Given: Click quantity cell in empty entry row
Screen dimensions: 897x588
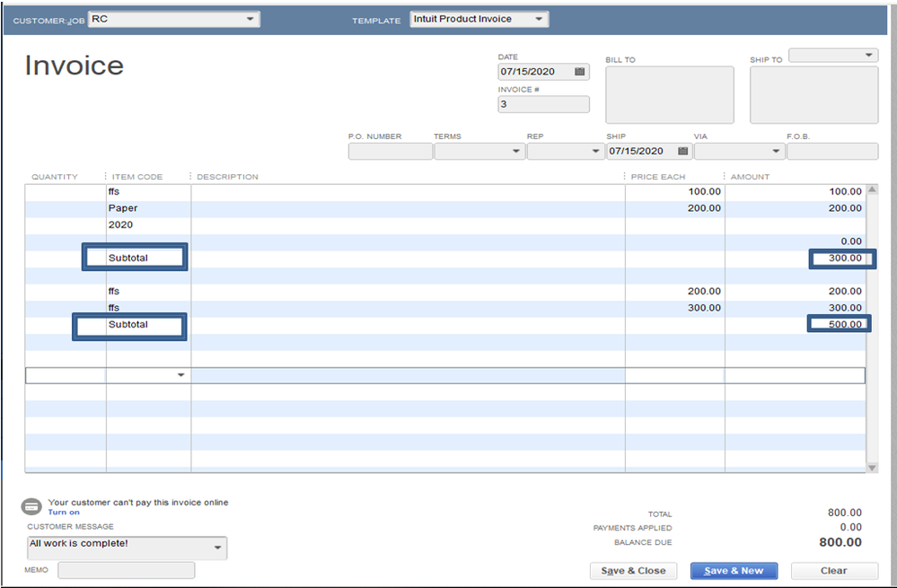Looking at the screenshot, I should point(66,375).
